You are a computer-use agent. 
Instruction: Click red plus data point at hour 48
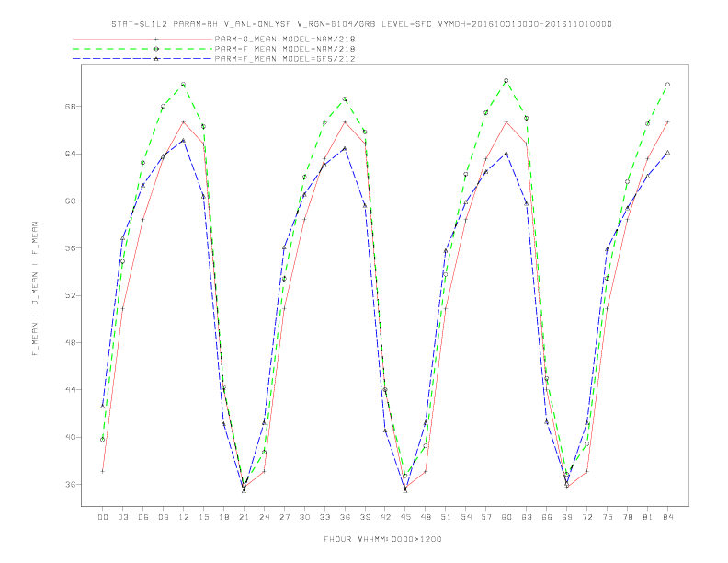tap(426, 472)
